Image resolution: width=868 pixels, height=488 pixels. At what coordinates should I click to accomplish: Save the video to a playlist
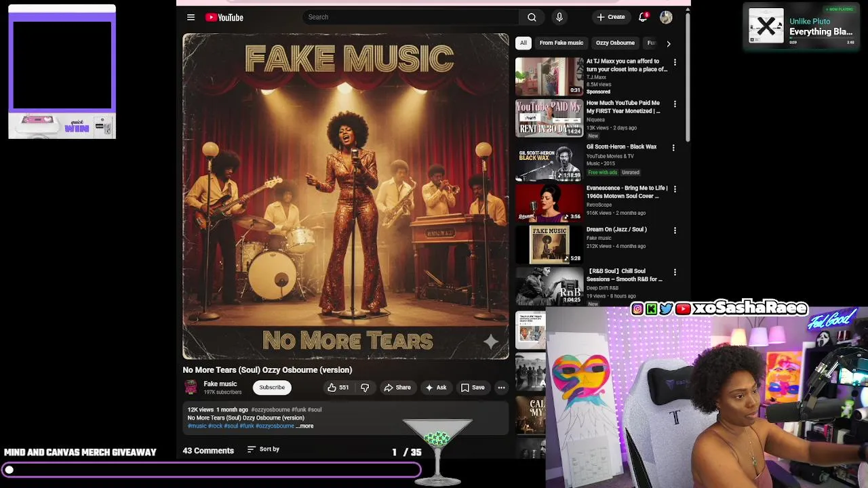point(473,387)
